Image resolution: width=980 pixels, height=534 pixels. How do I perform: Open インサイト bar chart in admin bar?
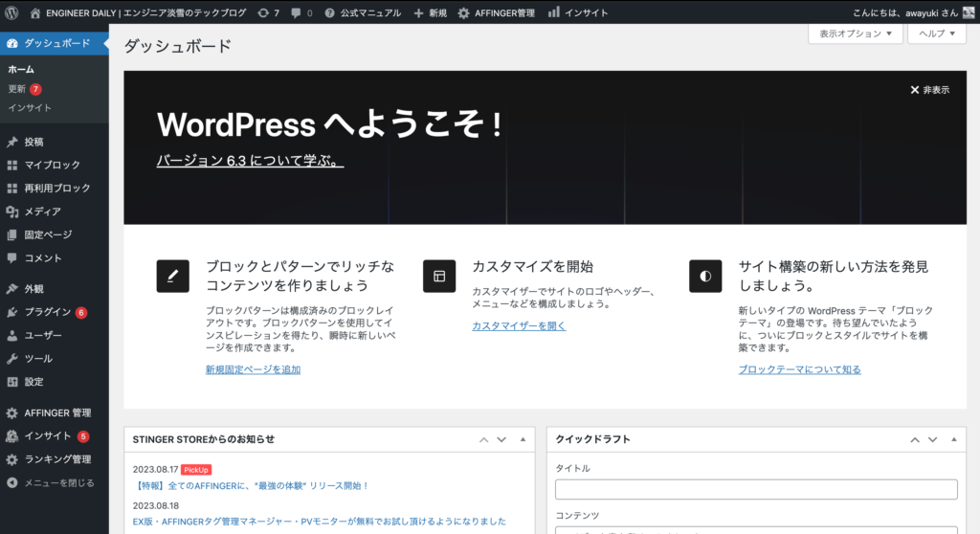click(554, 11)
